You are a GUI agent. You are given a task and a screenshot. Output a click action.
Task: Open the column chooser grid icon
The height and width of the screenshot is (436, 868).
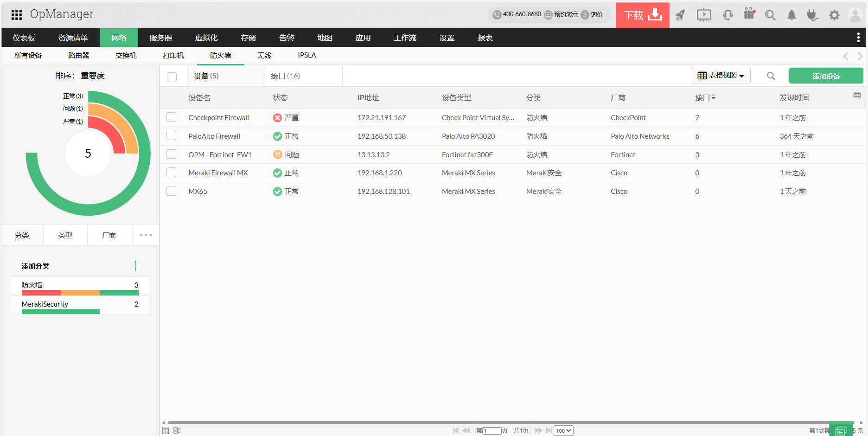click(x=857, y=96)
